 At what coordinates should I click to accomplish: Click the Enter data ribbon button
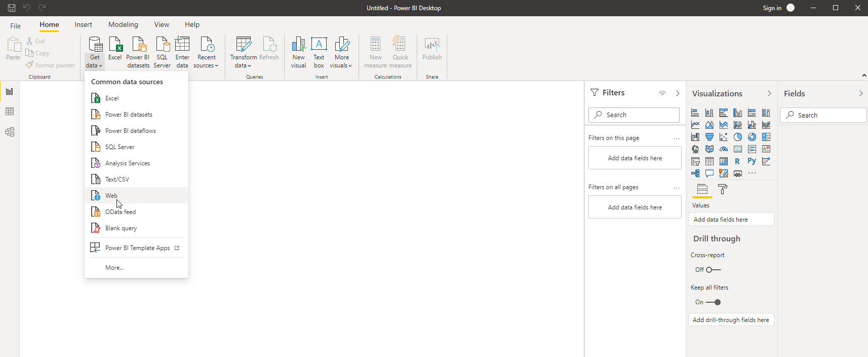tap(182, 52)
